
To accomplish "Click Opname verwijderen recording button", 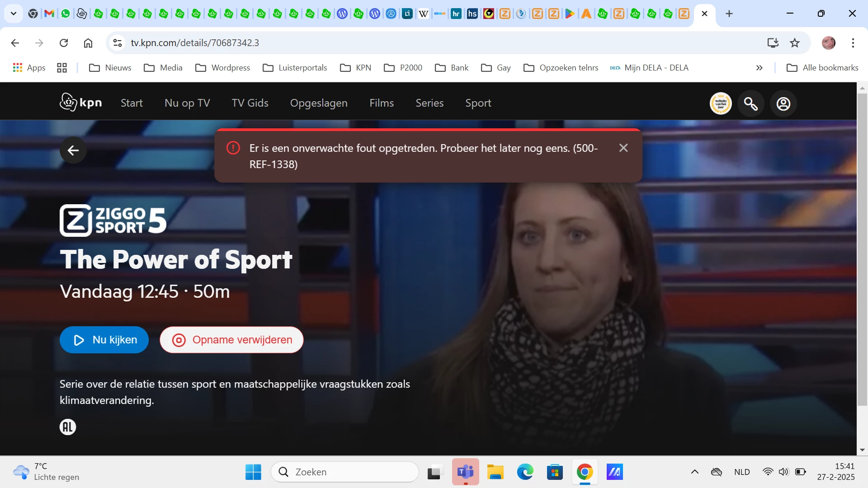I will click(x=231, y=340).
